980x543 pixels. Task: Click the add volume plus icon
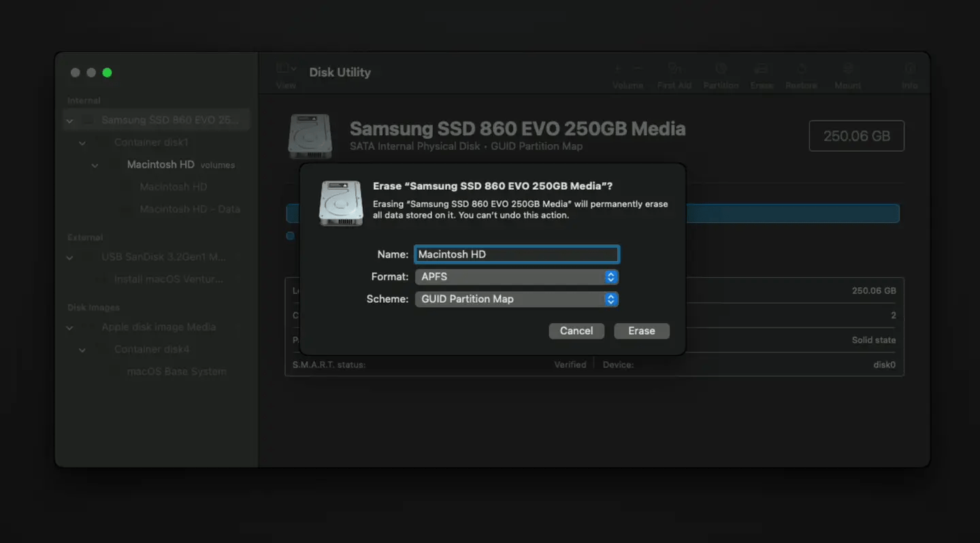[x=618, y=69]
